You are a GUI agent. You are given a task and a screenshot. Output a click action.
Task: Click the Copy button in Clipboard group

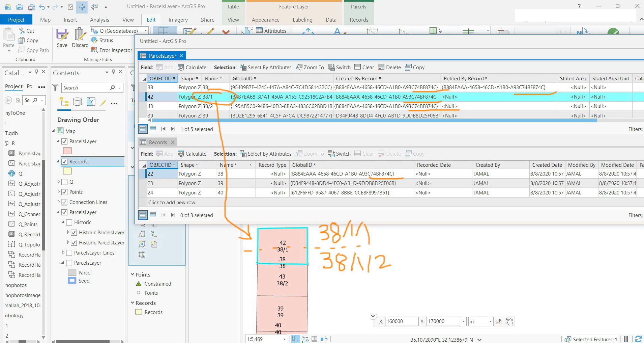pos(29,40)
